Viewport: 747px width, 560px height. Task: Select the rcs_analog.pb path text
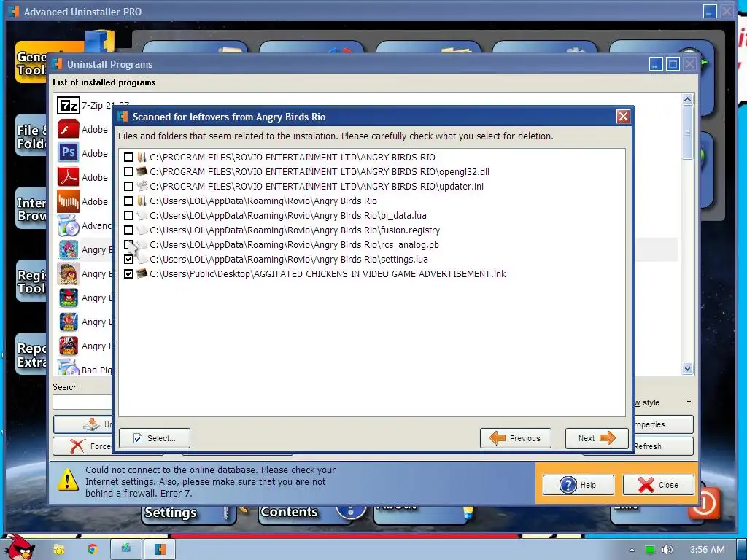point(294,245)
